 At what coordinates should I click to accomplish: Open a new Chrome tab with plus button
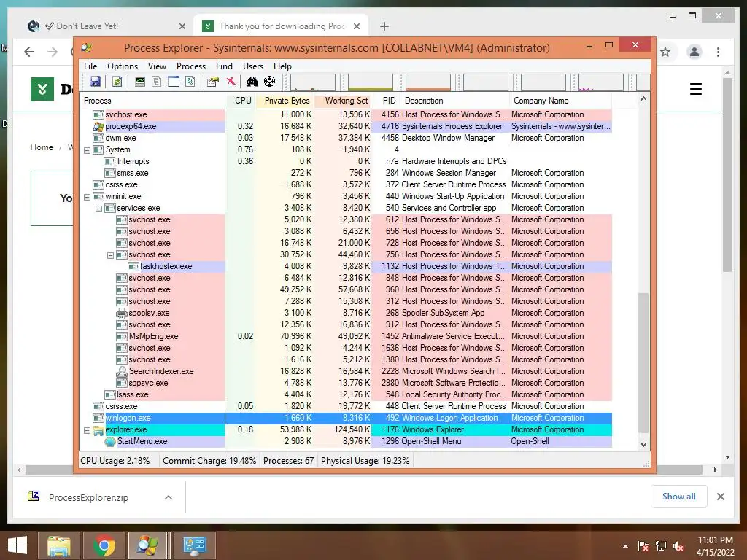[x=384, y=26]
